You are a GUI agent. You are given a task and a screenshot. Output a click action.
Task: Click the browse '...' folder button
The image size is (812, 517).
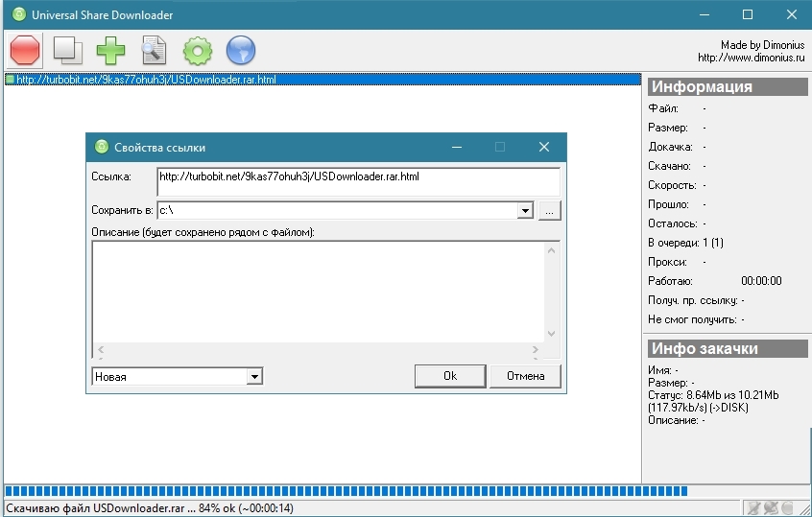(549, 210)
